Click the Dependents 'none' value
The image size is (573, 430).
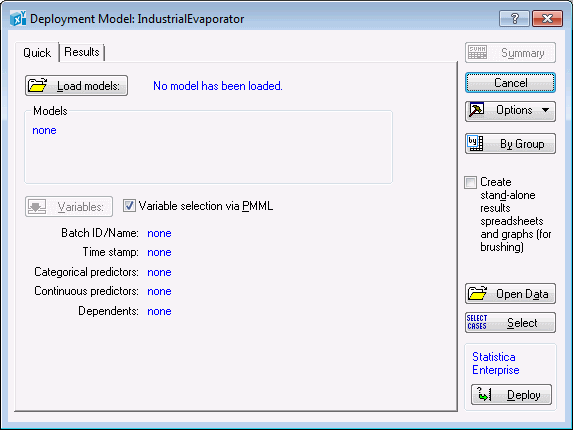pos(159,311)
